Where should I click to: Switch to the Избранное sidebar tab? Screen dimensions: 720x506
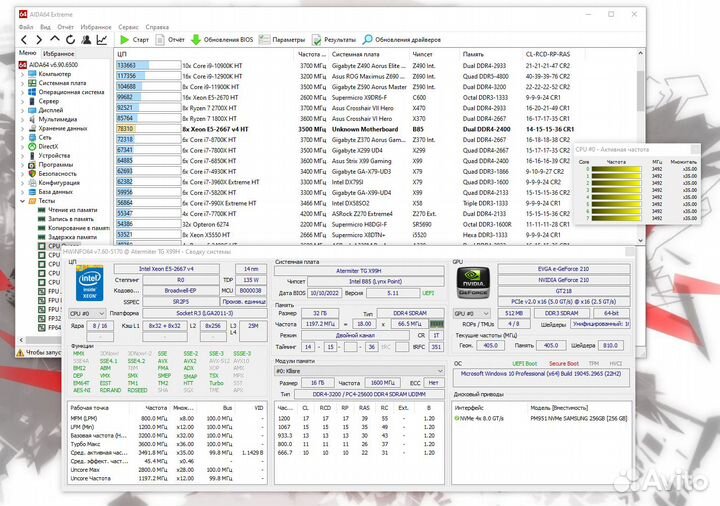point(58,54)
